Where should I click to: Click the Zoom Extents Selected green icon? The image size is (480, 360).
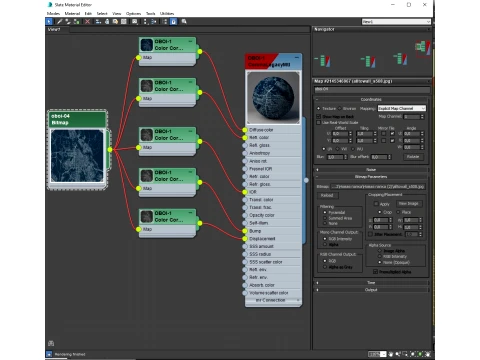click(x=420, y=354)
